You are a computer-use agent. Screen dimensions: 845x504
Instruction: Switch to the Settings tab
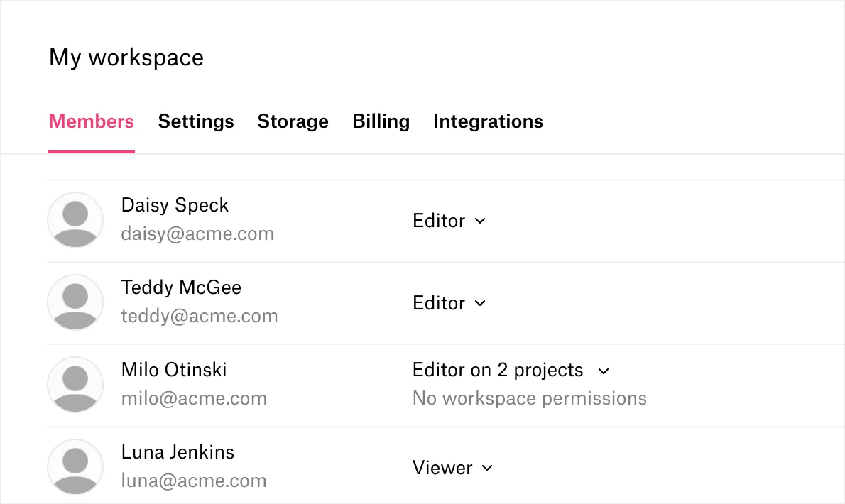click(195, 121)
